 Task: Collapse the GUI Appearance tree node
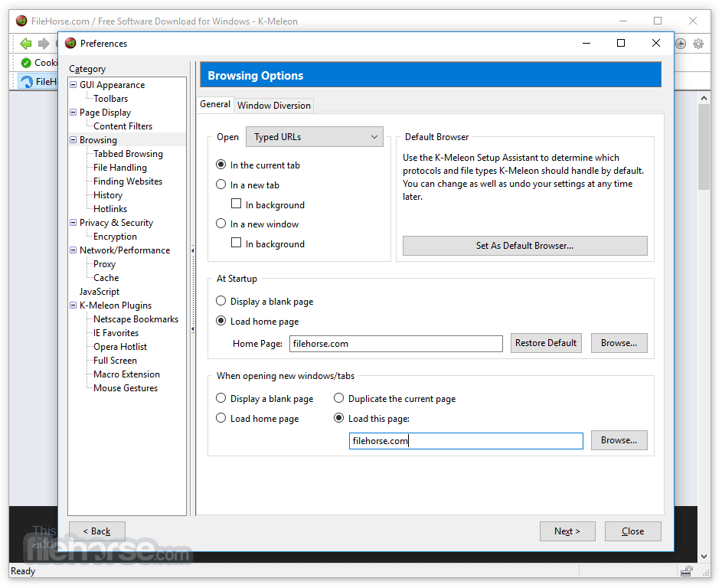pos(74,85)
